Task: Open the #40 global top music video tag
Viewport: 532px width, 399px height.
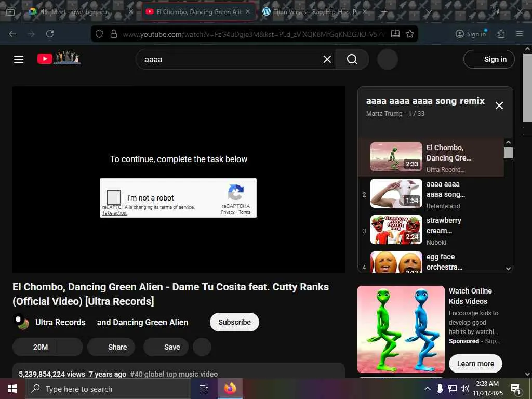Action: point(174,374)
